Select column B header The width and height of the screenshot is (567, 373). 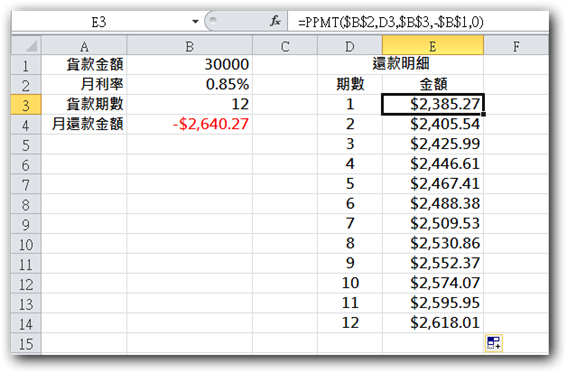point(189,46)
